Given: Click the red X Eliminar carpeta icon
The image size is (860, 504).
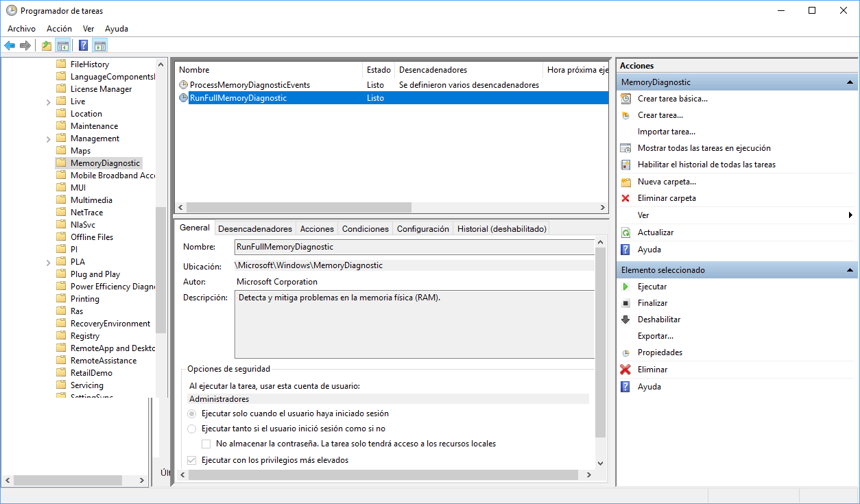Looking at the screenshot, I should click(625, 198).
